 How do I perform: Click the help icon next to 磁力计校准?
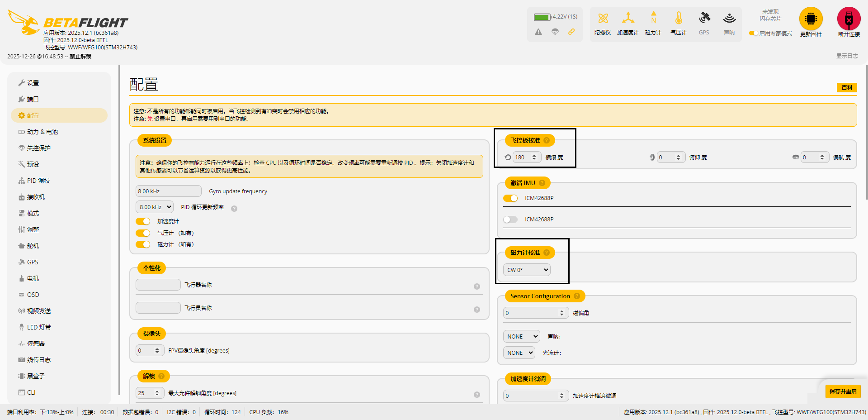547,253
